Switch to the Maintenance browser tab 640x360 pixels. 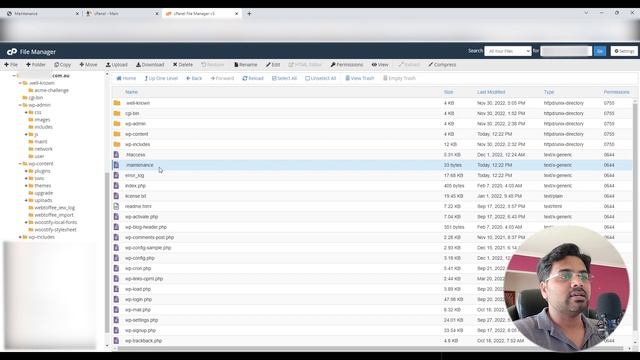click(43, 13)
